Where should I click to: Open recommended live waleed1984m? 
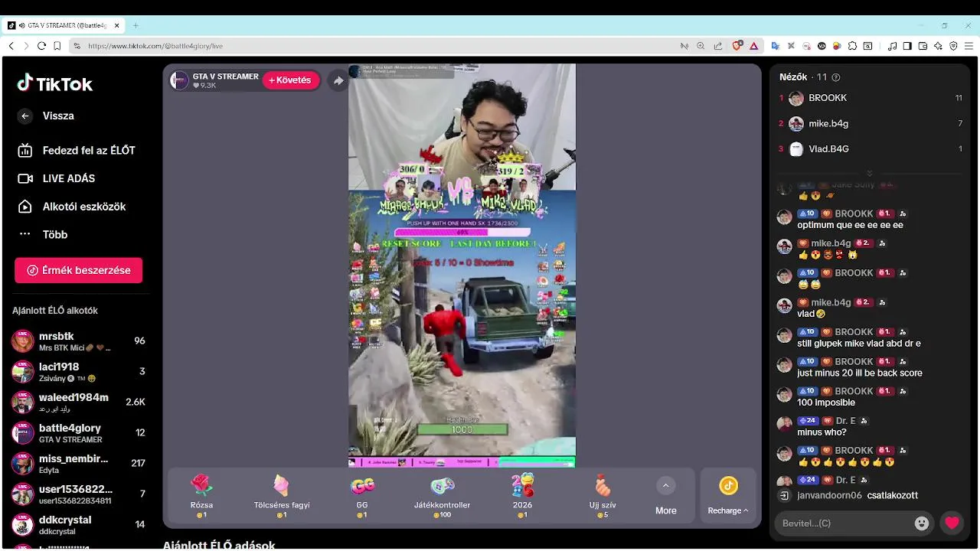coord(78,403)
